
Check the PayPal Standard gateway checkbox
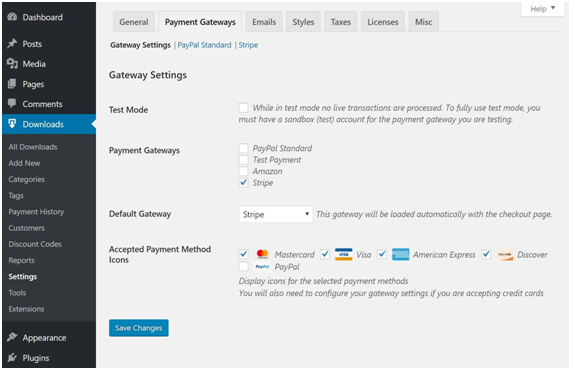point(243,148)
